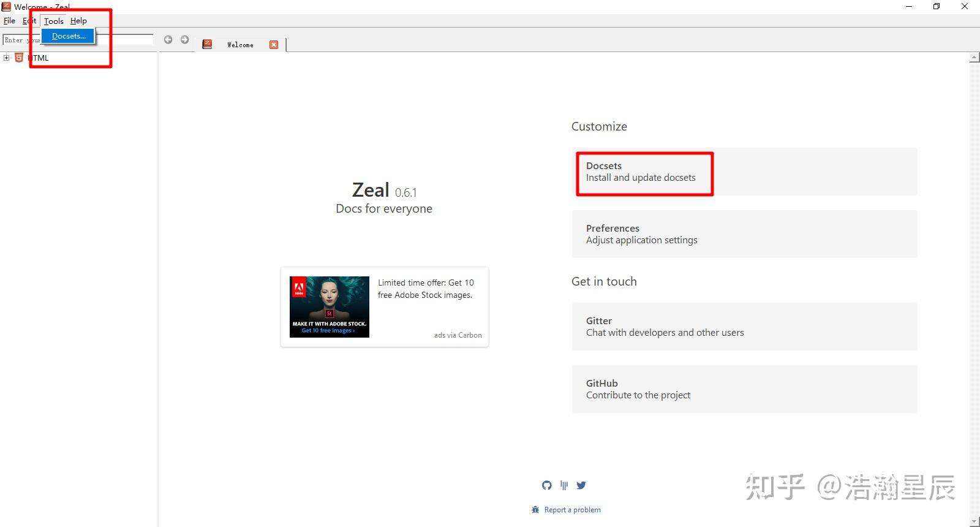The image size is (980, 527).
Task: Open the GitHub icon link at bottom
Action: pos(547,485)
